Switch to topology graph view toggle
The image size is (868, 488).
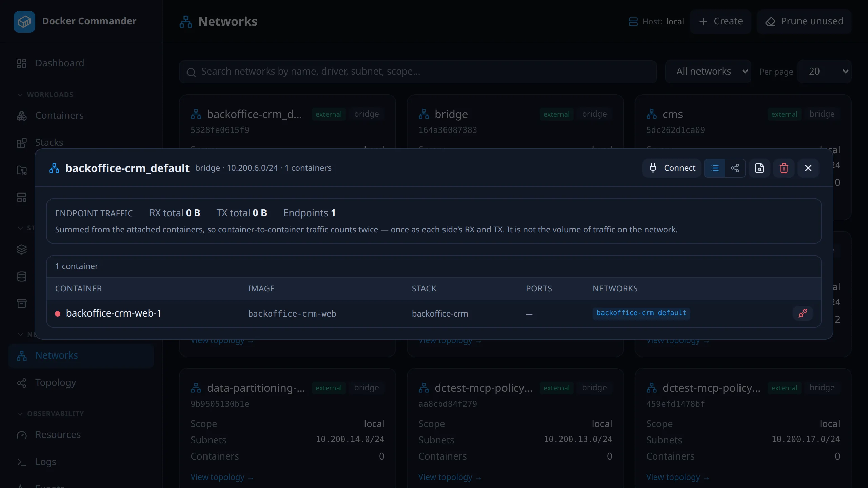[x=735, y=168]
